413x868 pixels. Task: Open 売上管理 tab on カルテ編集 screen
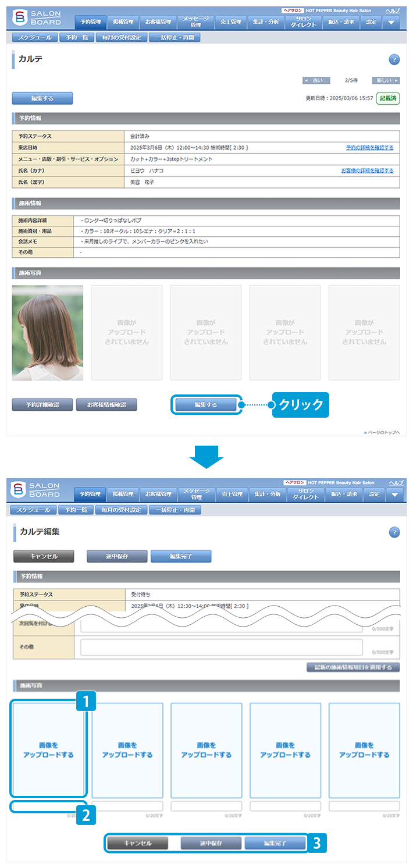pos(231,495)
